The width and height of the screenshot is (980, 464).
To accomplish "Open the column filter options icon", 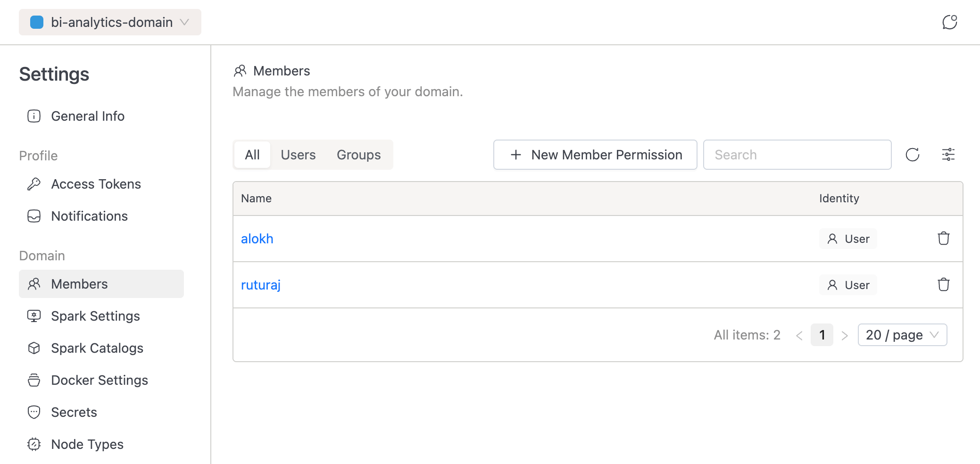I will 948,154.
